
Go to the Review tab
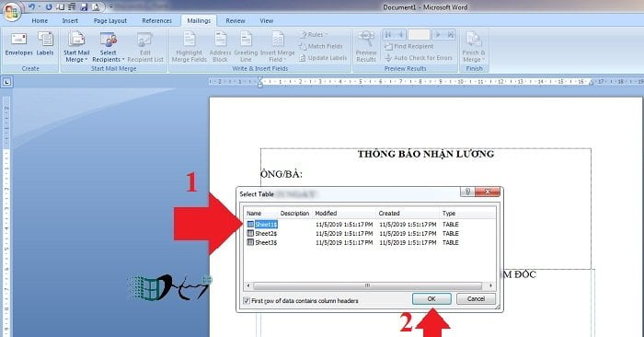click(236, 20)
